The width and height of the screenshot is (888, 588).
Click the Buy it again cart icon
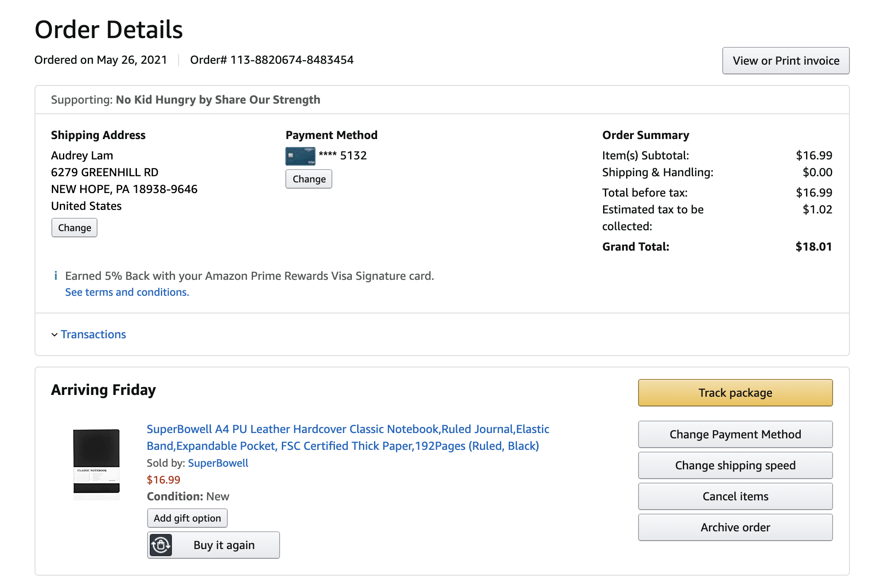pos(160,545)
